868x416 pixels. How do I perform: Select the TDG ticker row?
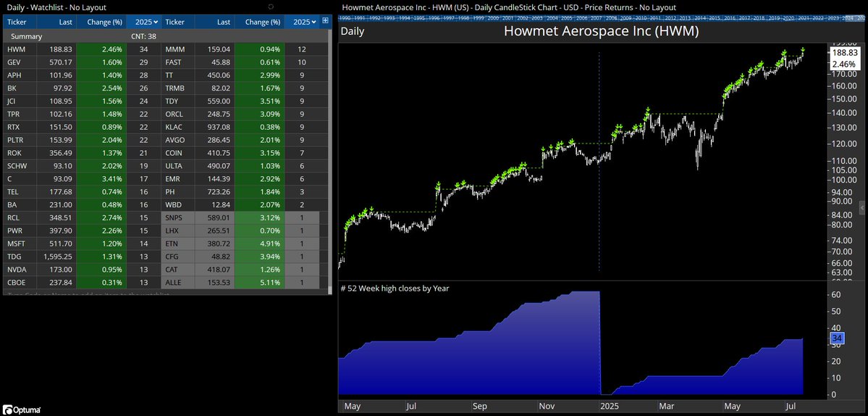pos(81,257)
